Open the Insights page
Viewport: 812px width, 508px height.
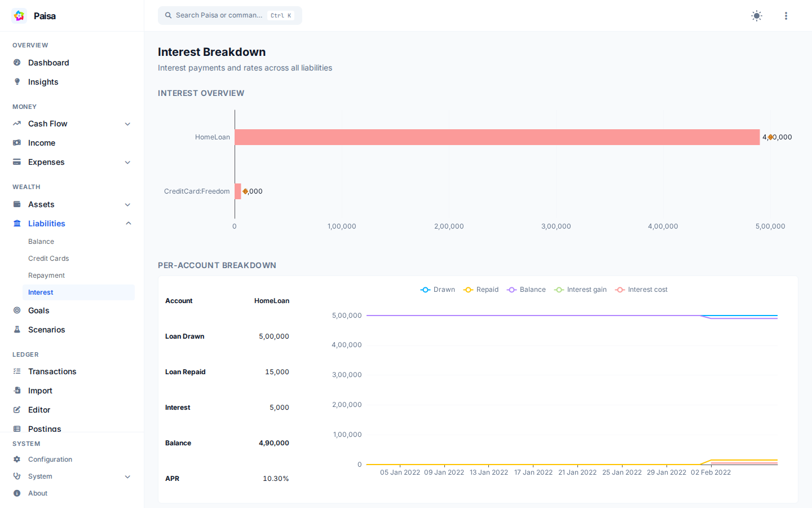(43, 82)
